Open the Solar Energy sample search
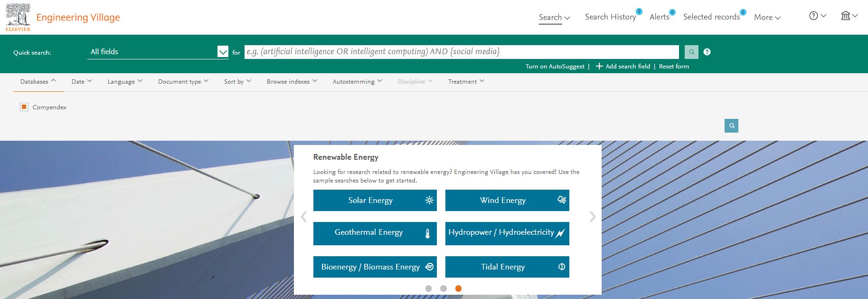This screenshot has height=299, width=868. 375,200
